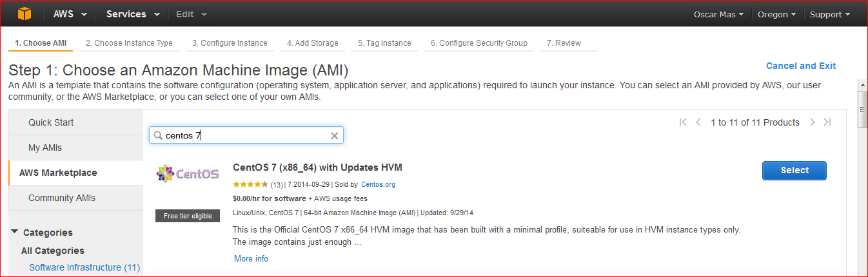Select the AWS Marketplace source
The height and width of the screenshot is (277, 868).
tap(75, 173)
